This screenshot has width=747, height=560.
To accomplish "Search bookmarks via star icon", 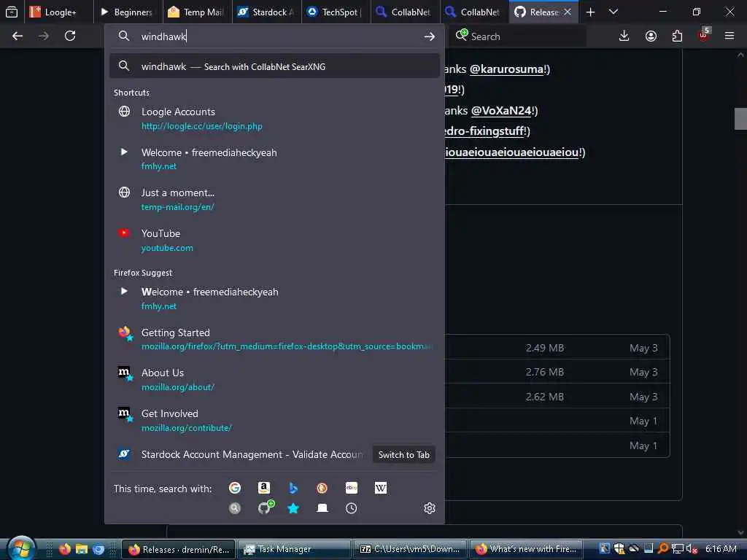I will click(293, 508).
